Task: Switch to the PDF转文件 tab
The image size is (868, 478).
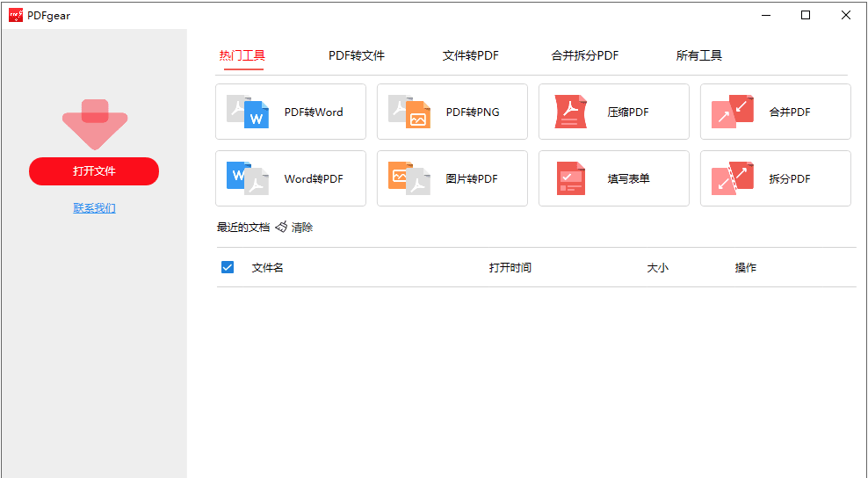Action: [357, 55]
